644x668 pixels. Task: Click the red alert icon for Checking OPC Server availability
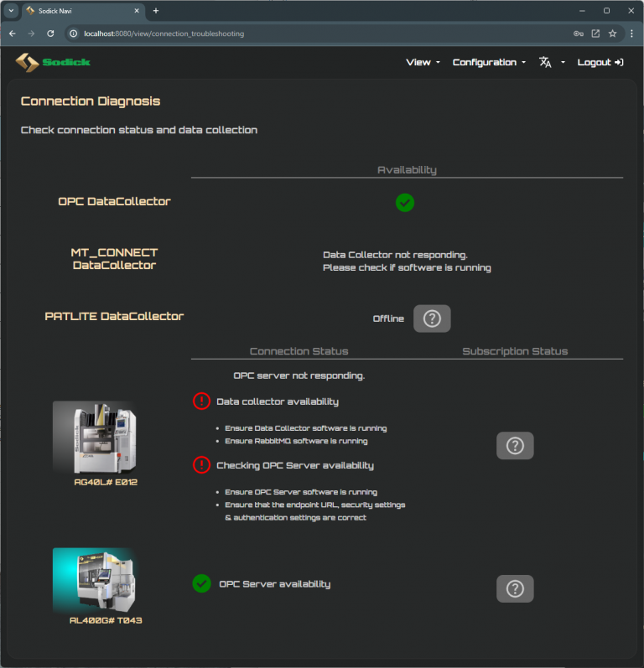(x=201, y=465)
